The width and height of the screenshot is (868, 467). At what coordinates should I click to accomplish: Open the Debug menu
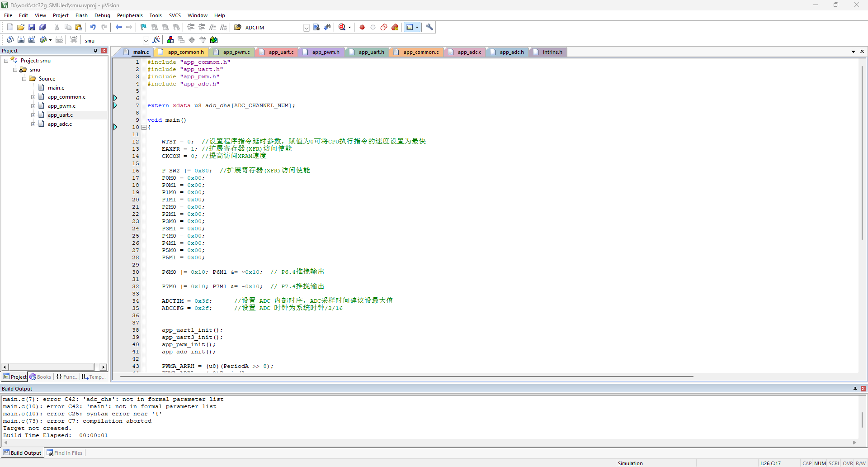(102, 15)
